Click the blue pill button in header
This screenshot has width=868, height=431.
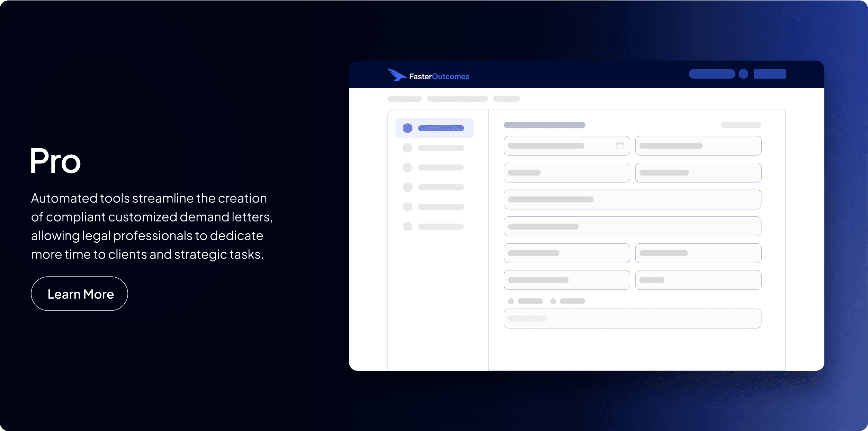pyautogui.click(x=712, y=74)
